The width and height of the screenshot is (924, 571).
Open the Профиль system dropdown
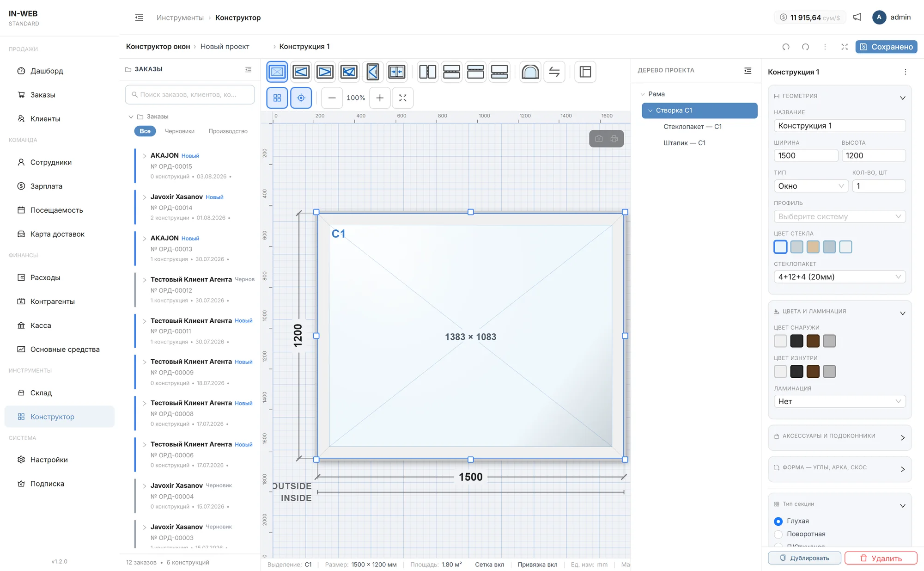tap(839, 216)
